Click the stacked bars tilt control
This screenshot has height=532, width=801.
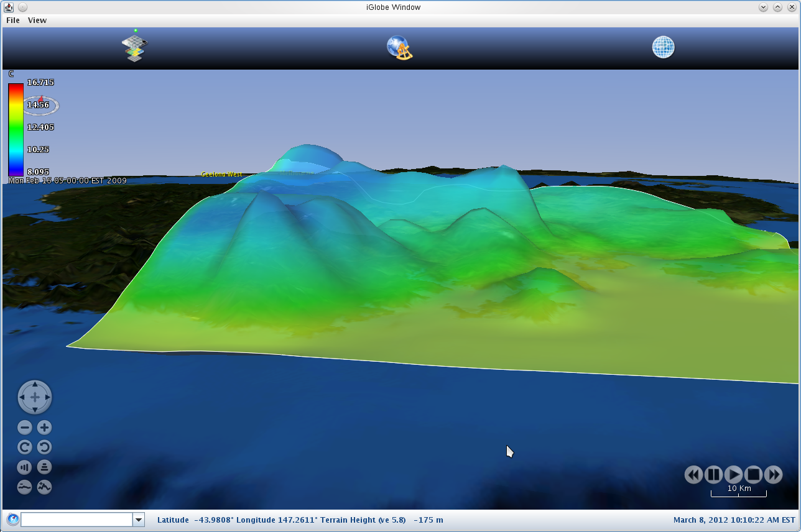pyautogui.click(x=44, y=467)
